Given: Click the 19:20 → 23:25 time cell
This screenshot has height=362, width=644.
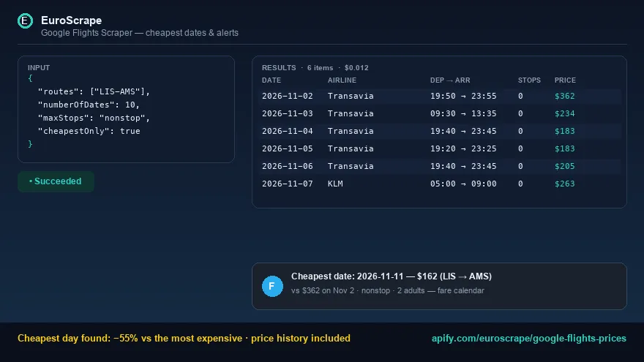Looking at the screenshot, I should (x=463, y=148).
